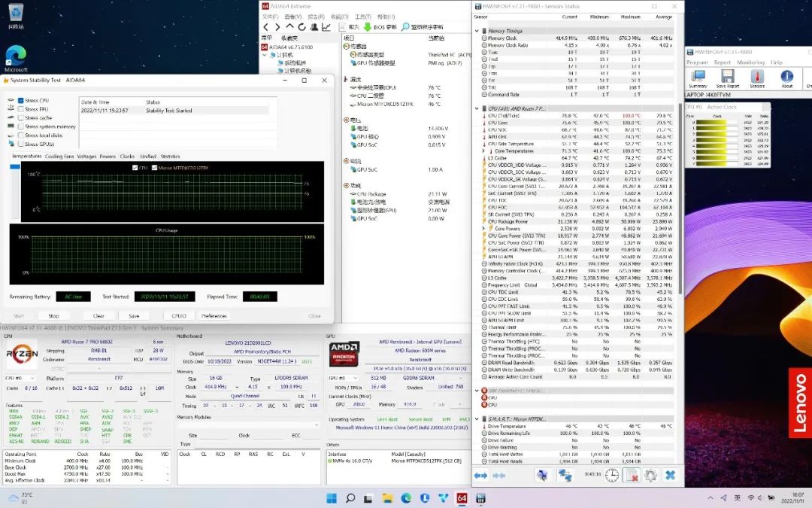This screenshot has width=812, height=508.
Task: Click Save Report in HWiNFO64 toolbar
Action: [x=728, y=79]
